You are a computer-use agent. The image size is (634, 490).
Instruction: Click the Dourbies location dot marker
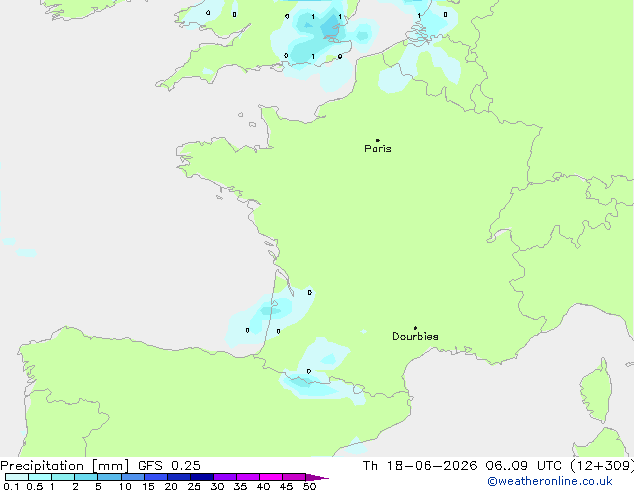pyautogui.click(x=415, y=328)
